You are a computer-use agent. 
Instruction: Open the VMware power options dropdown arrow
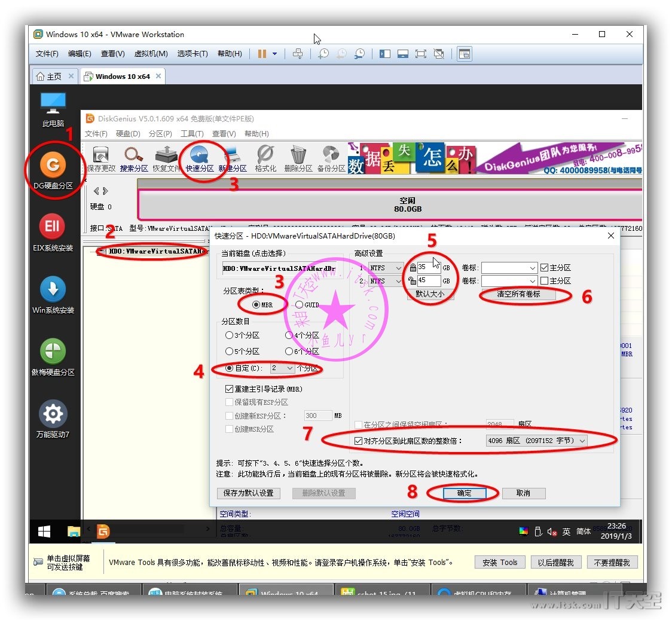click(274, 54)
